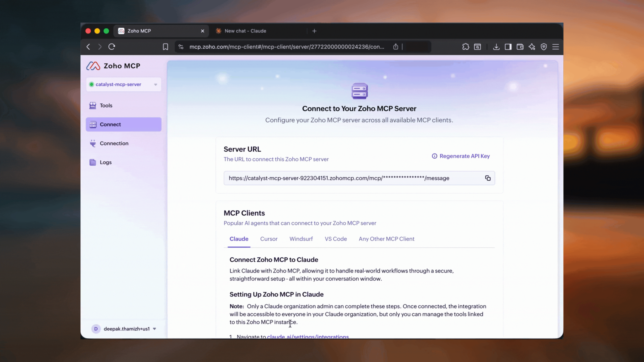Toggle the browser sidebar panel icon
Screen dimensions: 644x362
click(508, 47)
